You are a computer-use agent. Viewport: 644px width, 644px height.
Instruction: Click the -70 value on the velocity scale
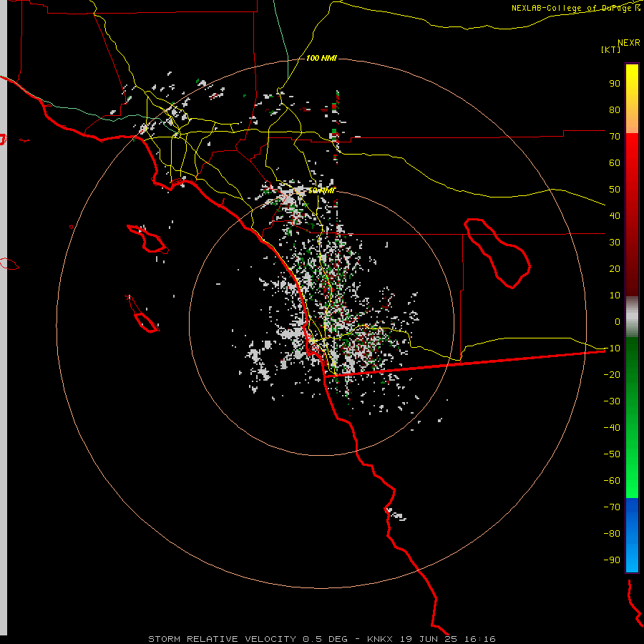tap(612, 507)
